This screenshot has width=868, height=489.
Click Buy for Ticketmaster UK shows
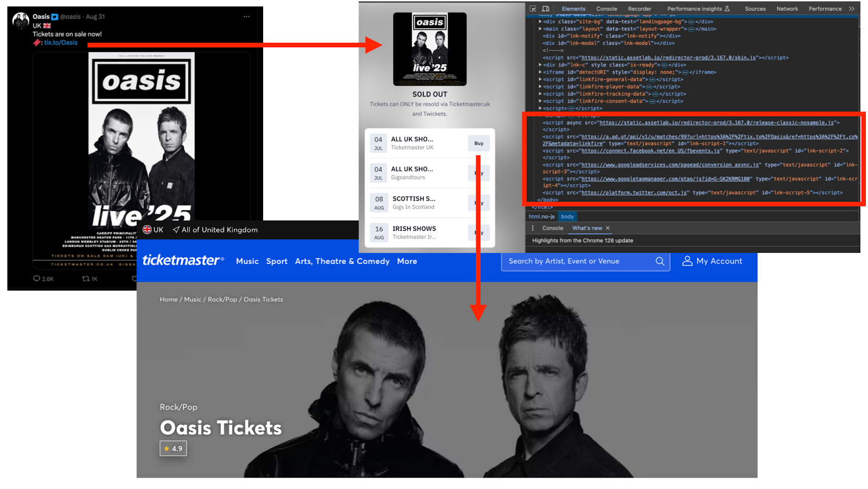(x=478, y=144)
